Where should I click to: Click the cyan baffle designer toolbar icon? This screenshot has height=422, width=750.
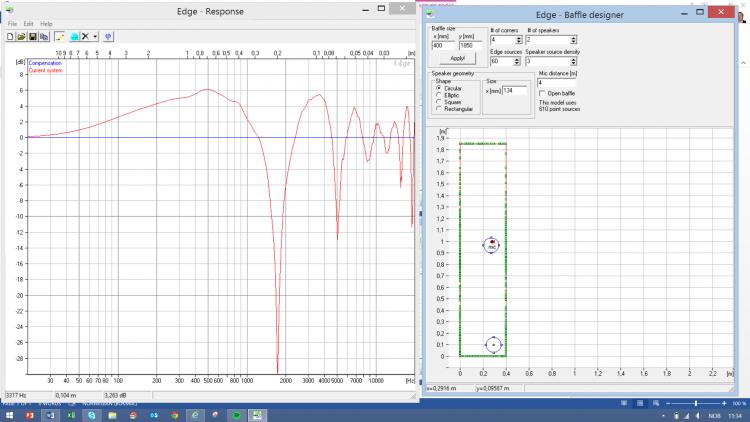73,36
